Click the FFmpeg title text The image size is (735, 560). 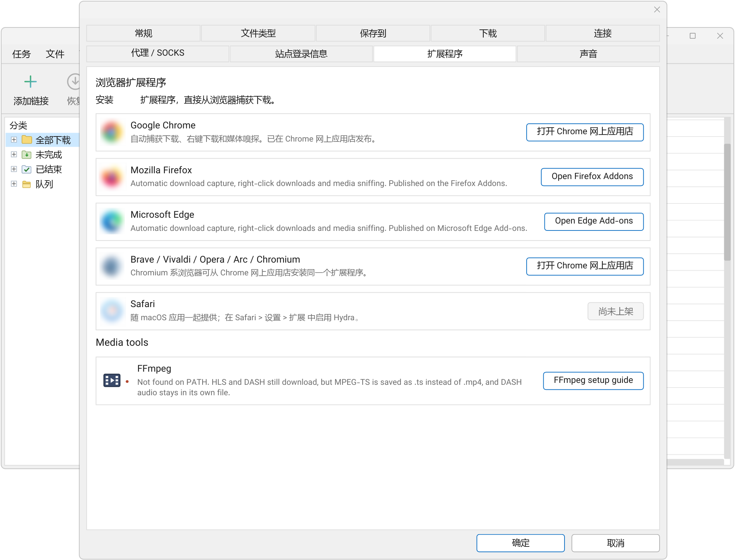click(x=154, y=369)
